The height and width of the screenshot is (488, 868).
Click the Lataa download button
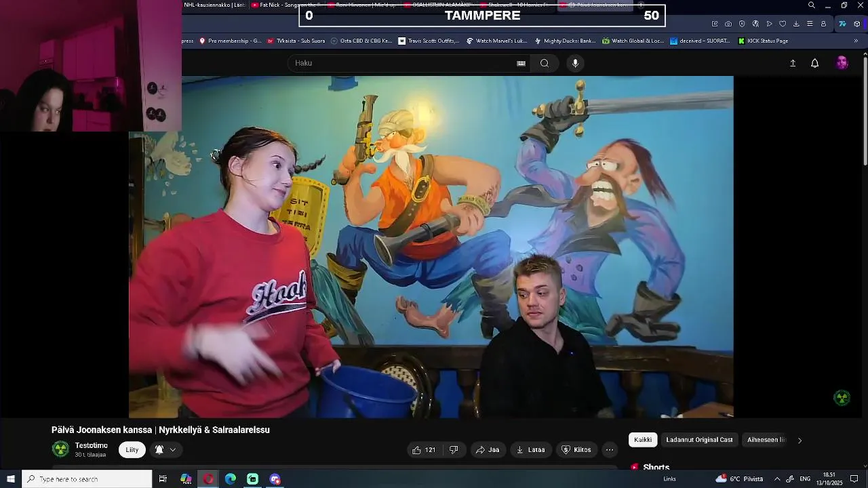[x=530, y=449]
